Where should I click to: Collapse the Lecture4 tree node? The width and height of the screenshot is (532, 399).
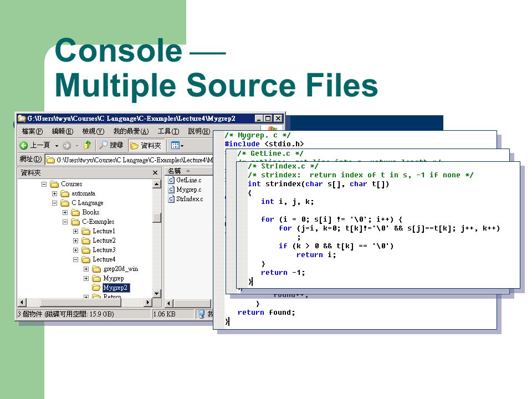[76, 259]
